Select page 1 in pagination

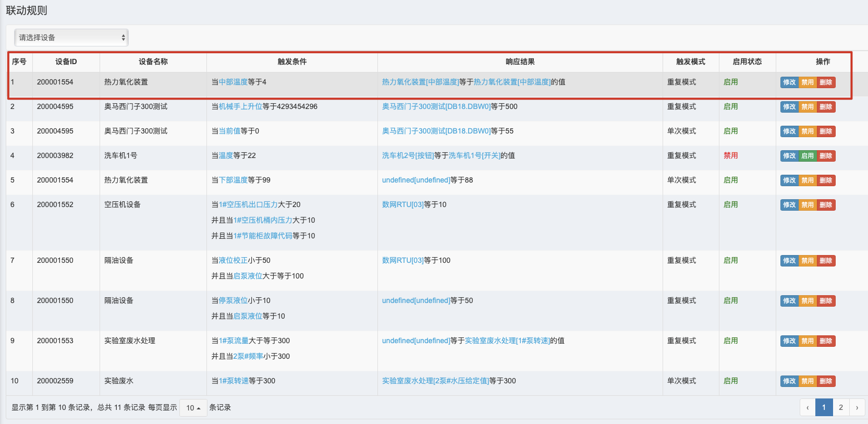click(x=824, y=407)
